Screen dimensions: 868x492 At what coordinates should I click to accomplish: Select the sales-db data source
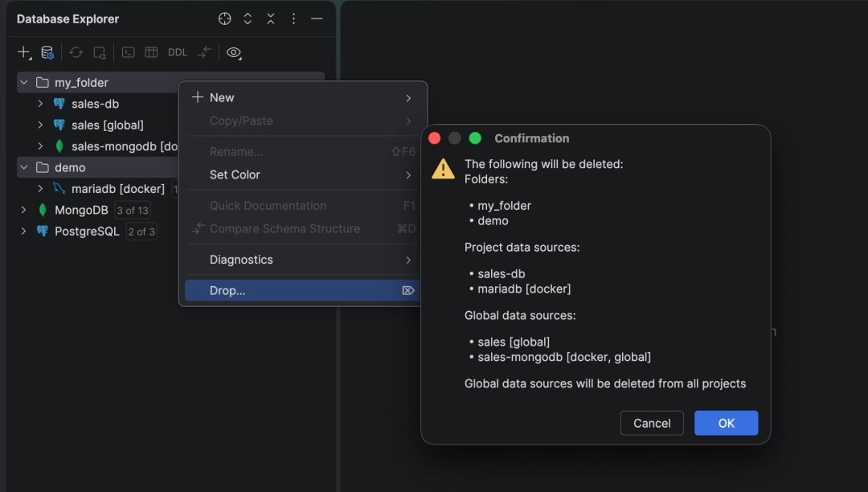pos(95,104)
